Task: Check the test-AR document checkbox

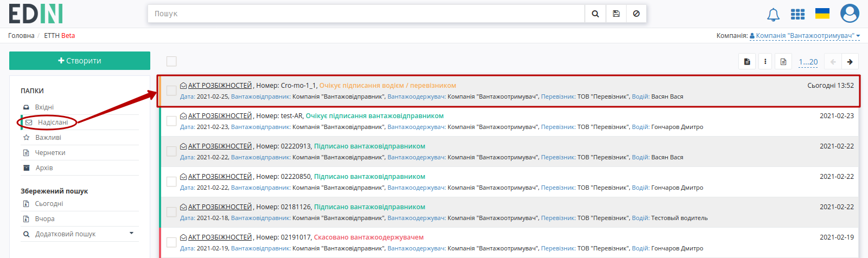Action: point(171,121)
